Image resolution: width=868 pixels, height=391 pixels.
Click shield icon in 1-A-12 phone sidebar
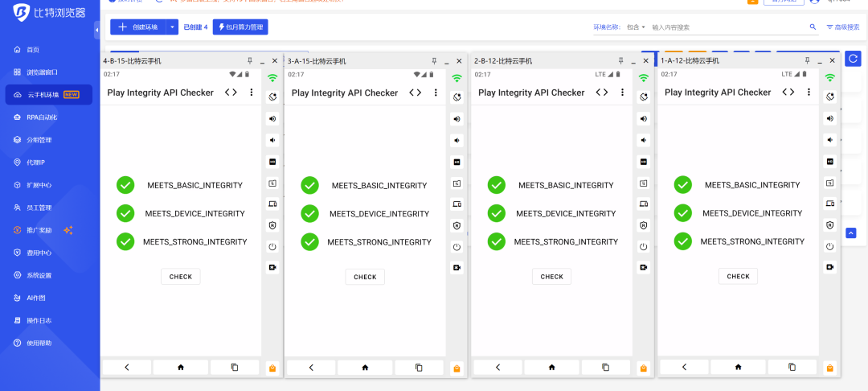pyautogui.click(x=829, y=225)
